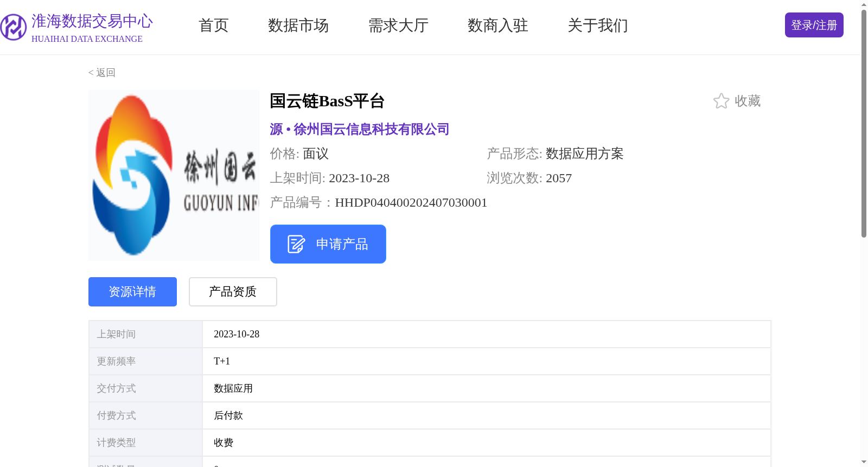
Task: Click the scrollbar down arrow
Action: pos(864,462)
